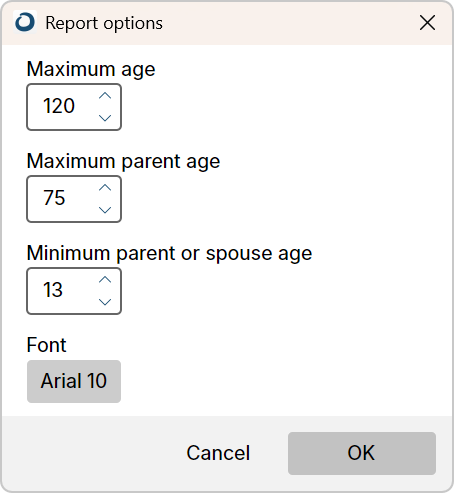Click the empty title bar area beside the title

point(287,23)
